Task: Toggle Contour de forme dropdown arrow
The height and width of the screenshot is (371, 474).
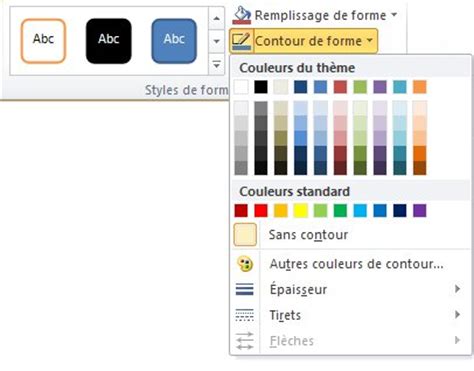Action: pos(370,41)
